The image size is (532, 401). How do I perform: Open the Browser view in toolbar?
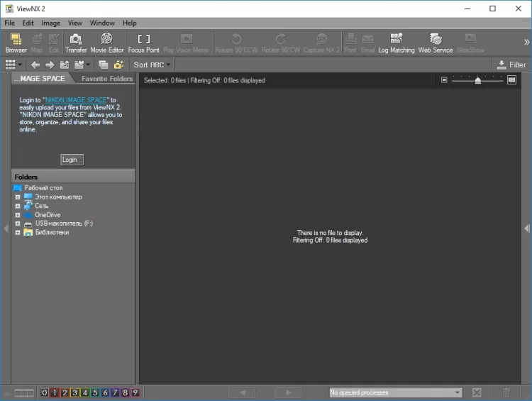[16, 43]
